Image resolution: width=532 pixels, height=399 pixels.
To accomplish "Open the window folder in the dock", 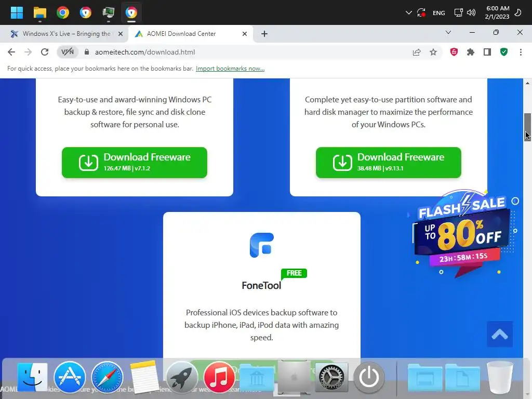I will [425, 378].
